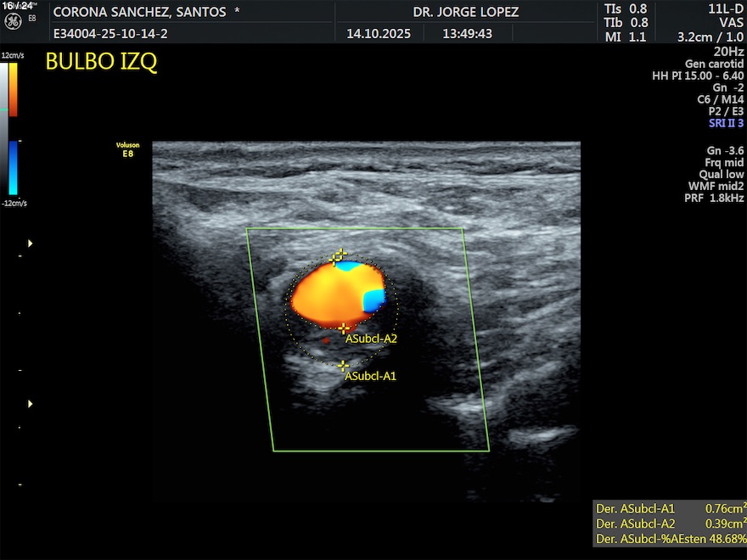Click the upper focal zone arrow marker
The width and height of the screenshot is (747, 560).
click(31, 244)
